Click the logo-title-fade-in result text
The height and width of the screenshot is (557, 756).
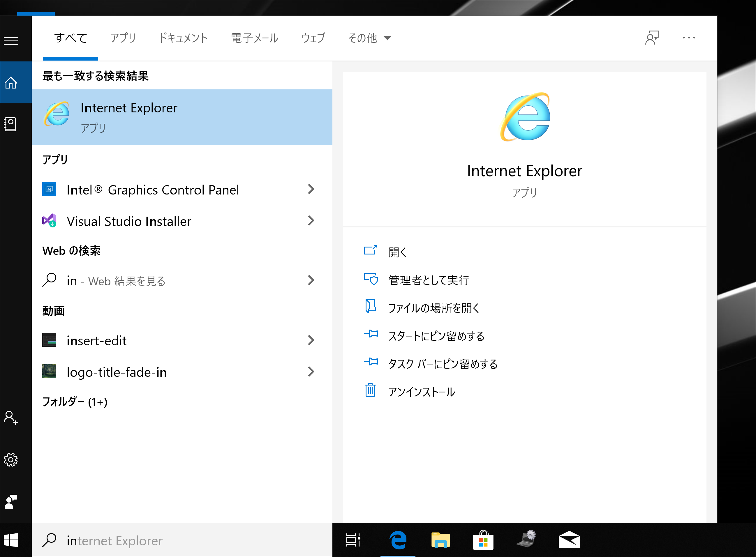click(117, 372)
